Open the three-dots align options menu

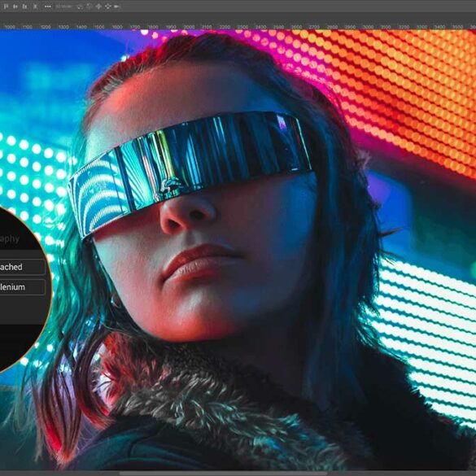(x=48, y=7)
